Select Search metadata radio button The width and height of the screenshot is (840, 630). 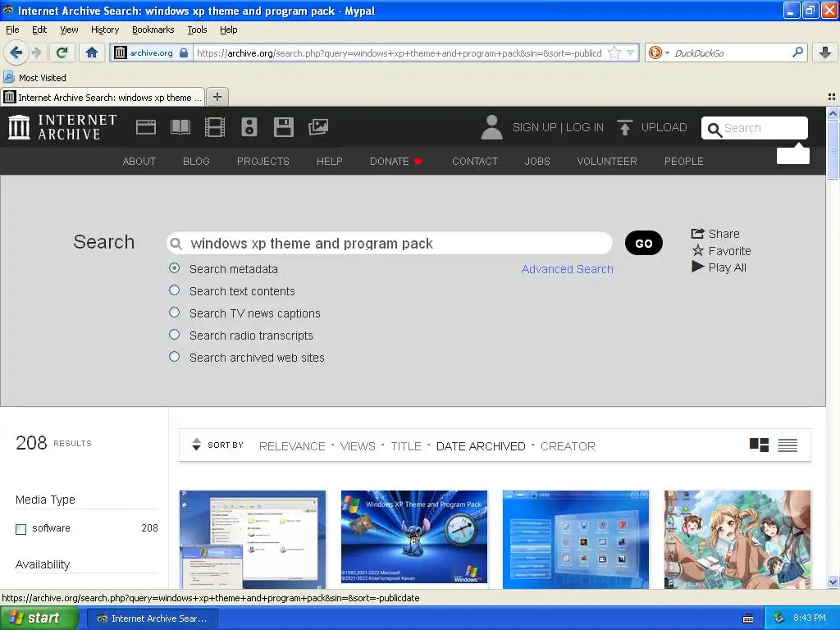(x=174, y=268)
